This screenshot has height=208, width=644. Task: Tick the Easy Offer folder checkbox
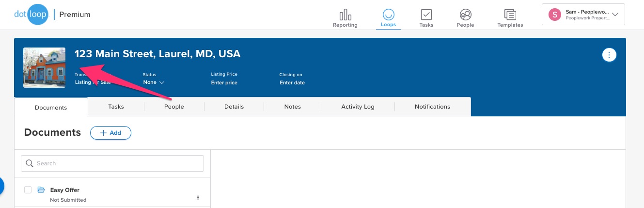click(28, 190)
